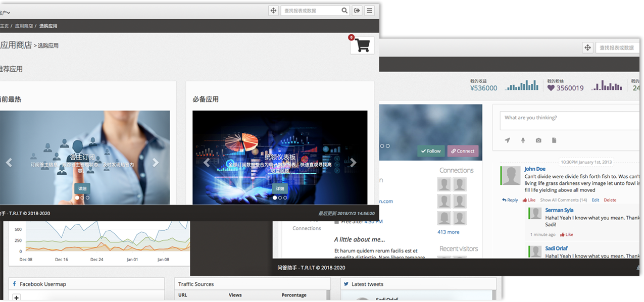Click the Connect button

pos(463,151)
